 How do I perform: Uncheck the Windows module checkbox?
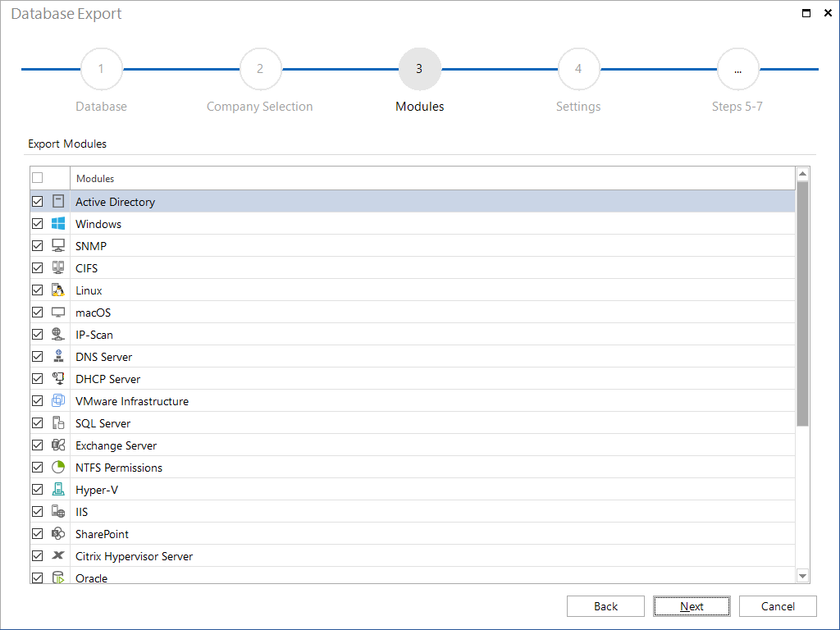click(x=38, y=223)
